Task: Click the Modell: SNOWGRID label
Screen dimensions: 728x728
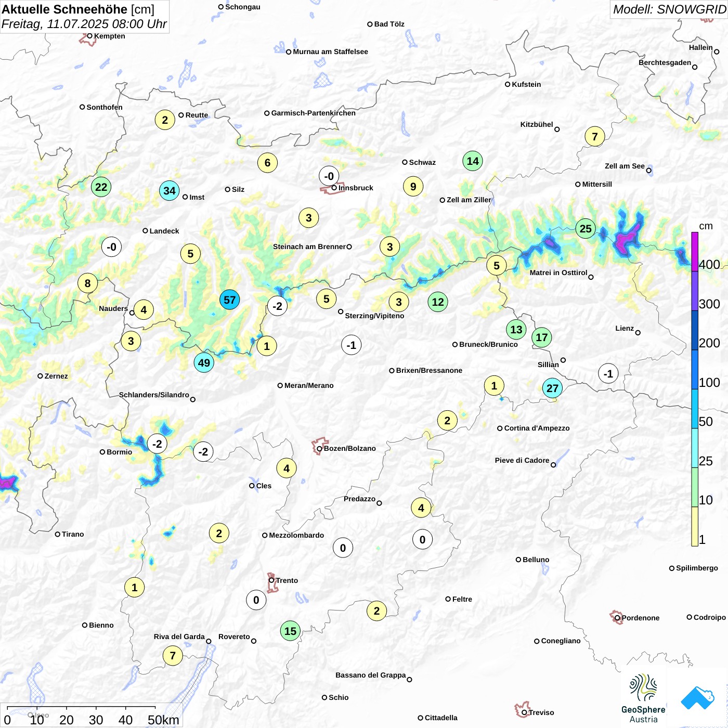Action: (669, 9)
